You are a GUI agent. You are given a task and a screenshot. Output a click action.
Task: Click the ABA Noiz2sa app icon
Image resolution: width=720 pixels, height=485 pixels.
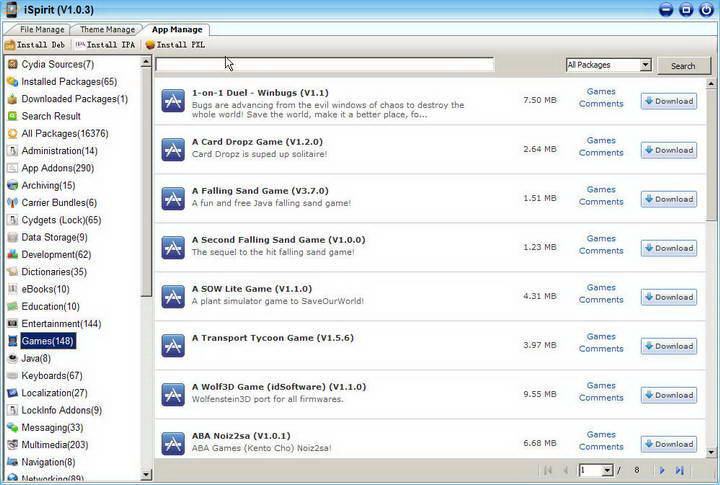pos(173,444)
